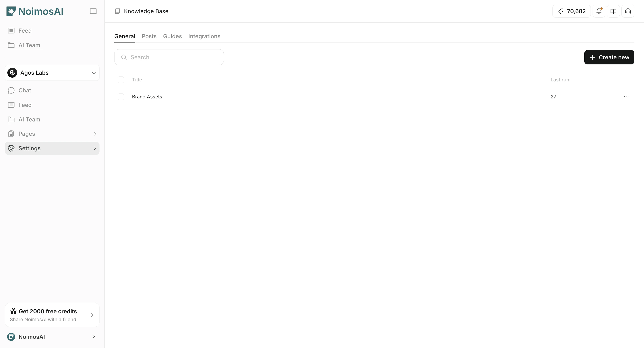Screen dimensions: 644x348
Task: Select the Brand Assets row checkbox
Action: click(121, 96)
